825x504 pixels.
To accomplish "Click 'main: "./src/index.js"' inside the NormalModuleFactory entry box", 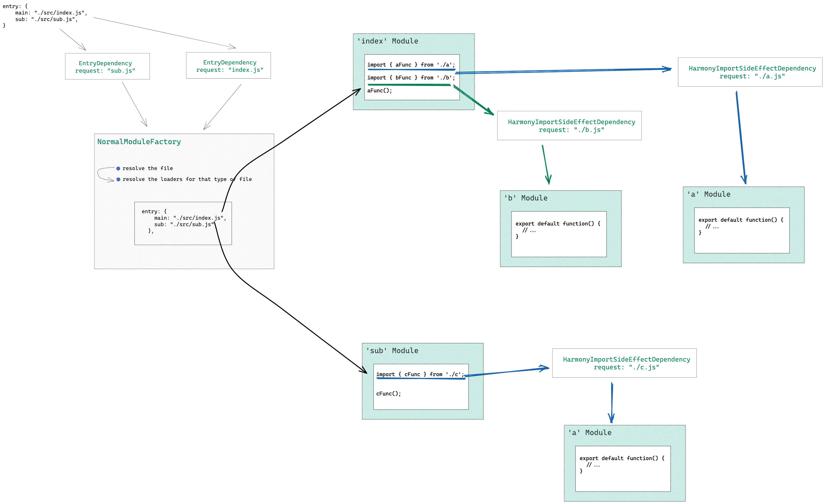I will (190, 218).
